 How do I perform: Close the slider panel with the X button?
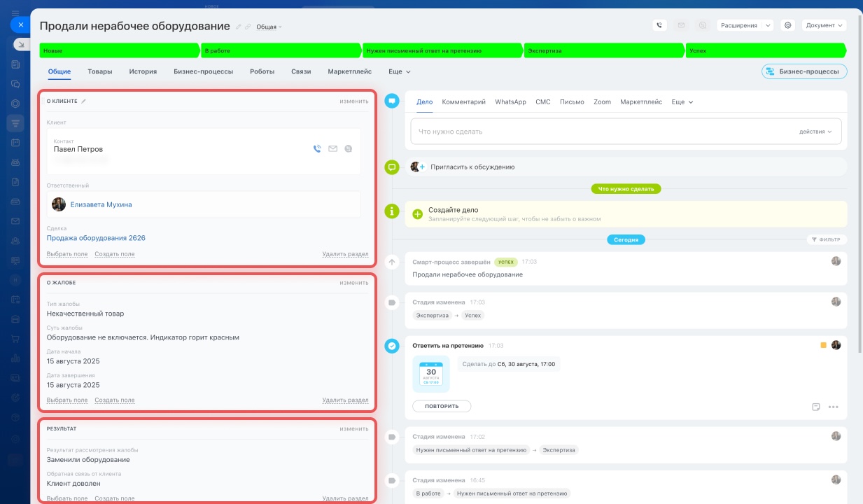pos(21,24)
